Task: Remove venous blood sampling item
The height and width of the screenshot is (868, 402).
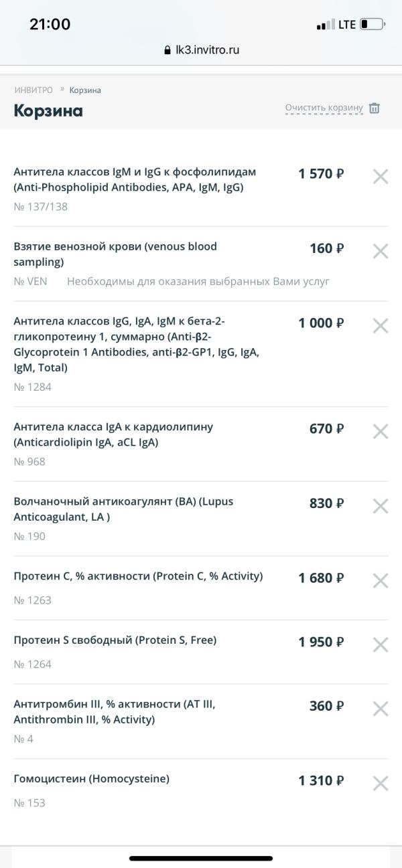Action: [x=381, y=251]
